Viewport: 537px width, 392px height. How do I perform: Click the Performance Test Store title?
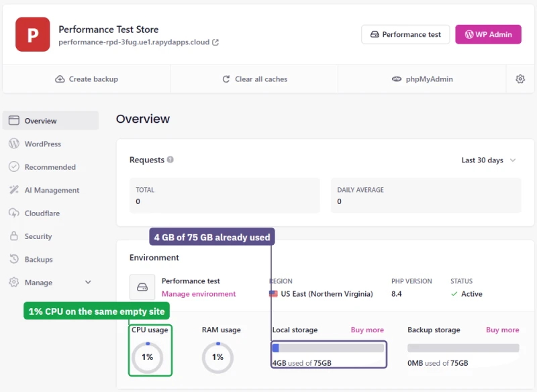(x=109, y=30)
